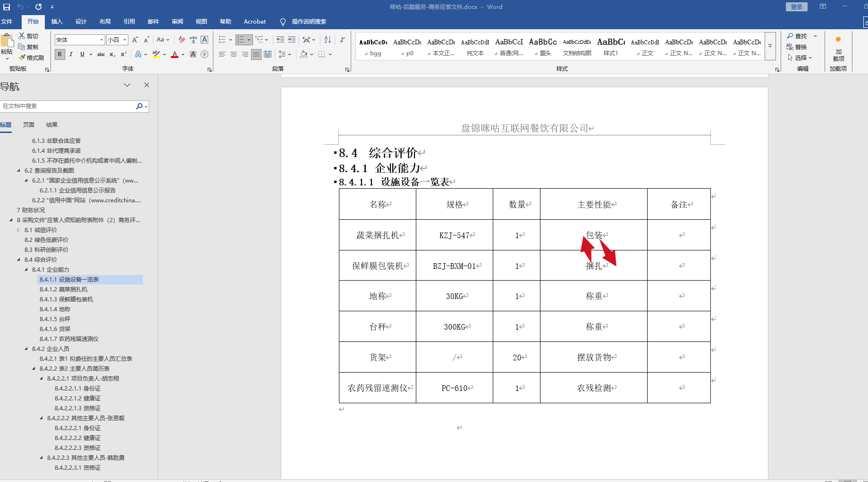Viewport: 868px width, 482px height.
Task: Apply paragraph shading with the paint bucket
Action: pyautogui.click(x=303, y=54)
